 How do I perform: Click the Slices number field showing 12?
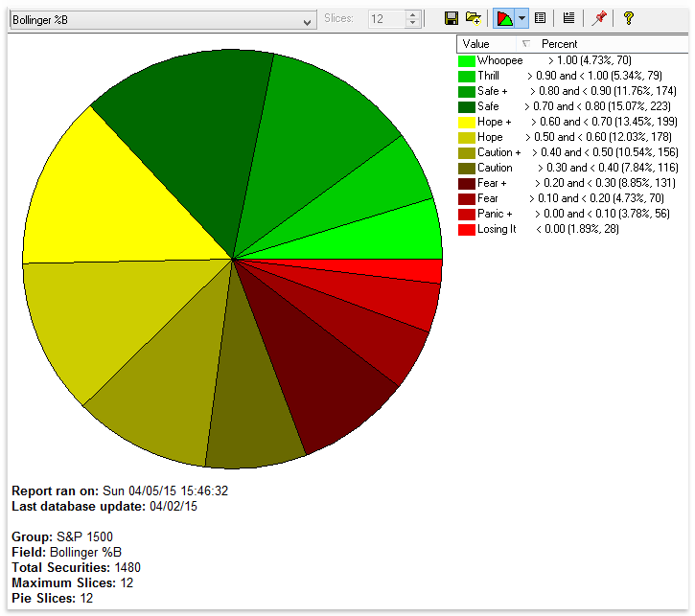387,19
